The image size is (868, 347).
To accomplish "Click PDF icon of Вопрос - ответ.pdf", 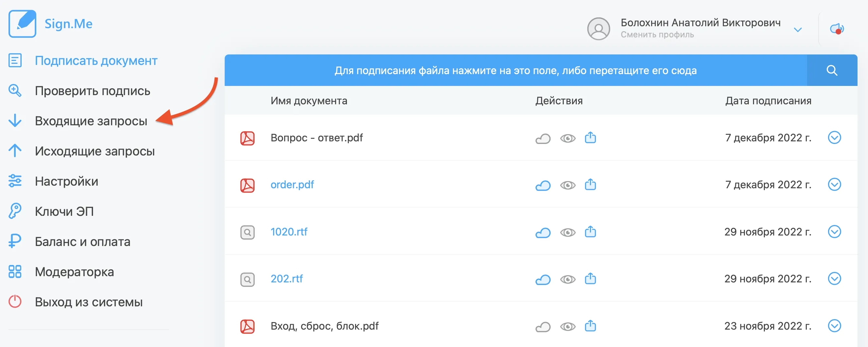I will [247, 138].
